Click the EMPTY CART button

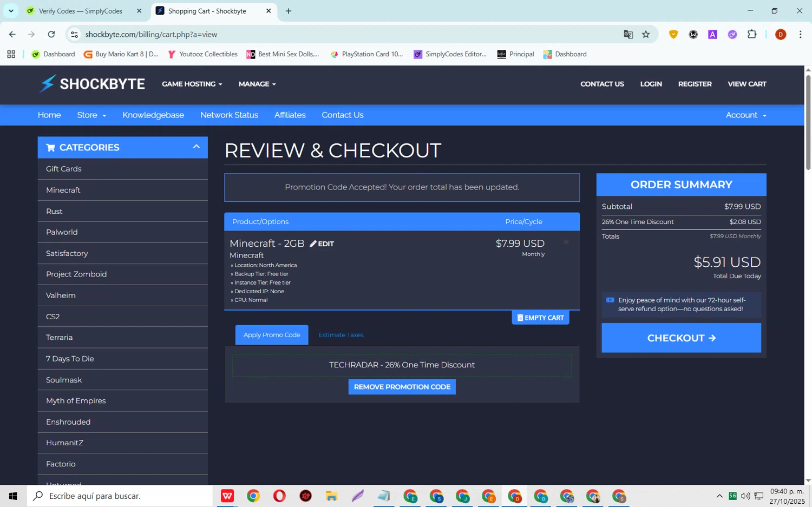540,318
